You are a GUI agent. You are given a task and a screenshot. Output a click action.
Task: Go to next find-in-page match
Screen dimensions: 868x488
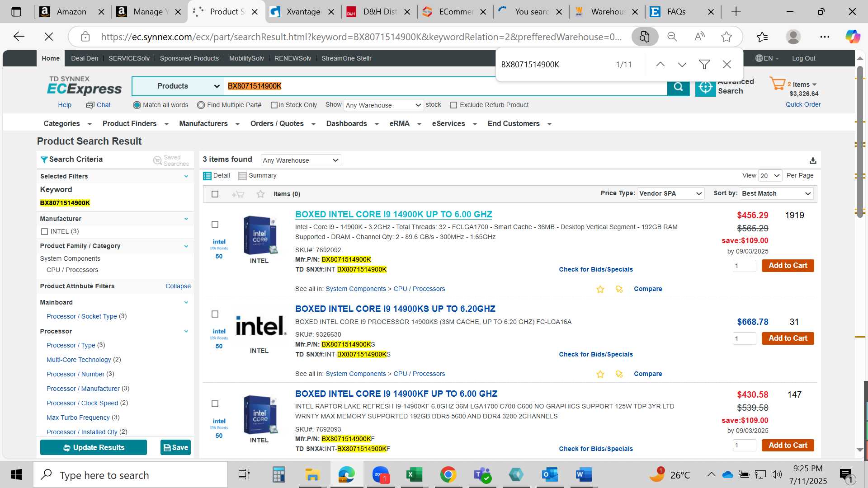point(682,65)
